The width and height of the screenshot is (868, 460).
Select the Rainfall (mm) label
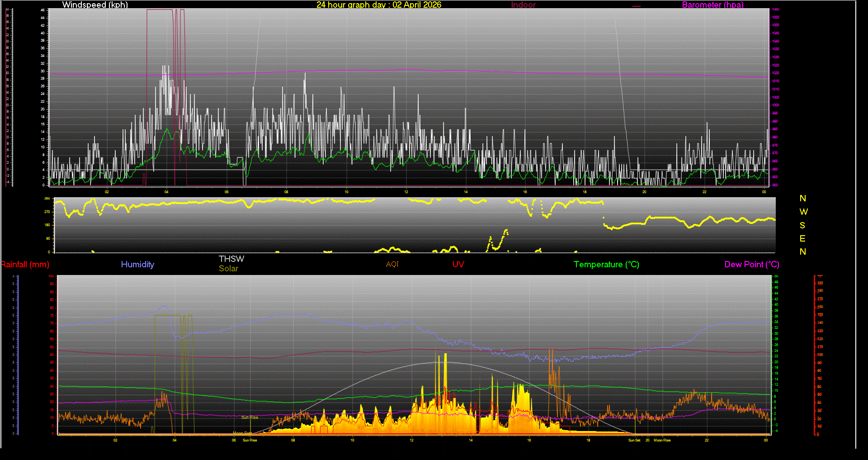point(25,265)
